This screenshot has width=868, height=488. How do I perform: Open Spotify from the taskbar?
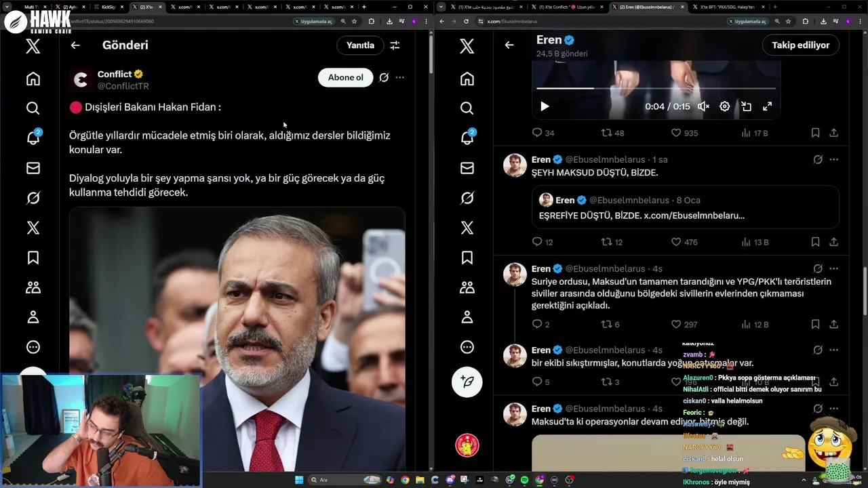[x=524, y=480]
